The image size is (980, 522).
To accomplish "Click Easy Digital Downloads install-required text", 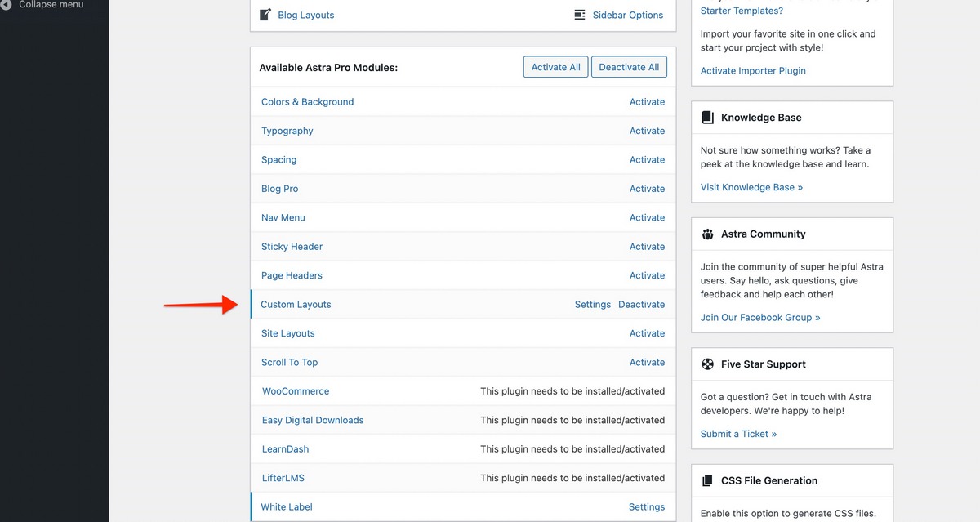I will pyautogui.click(x=572, y=421).
